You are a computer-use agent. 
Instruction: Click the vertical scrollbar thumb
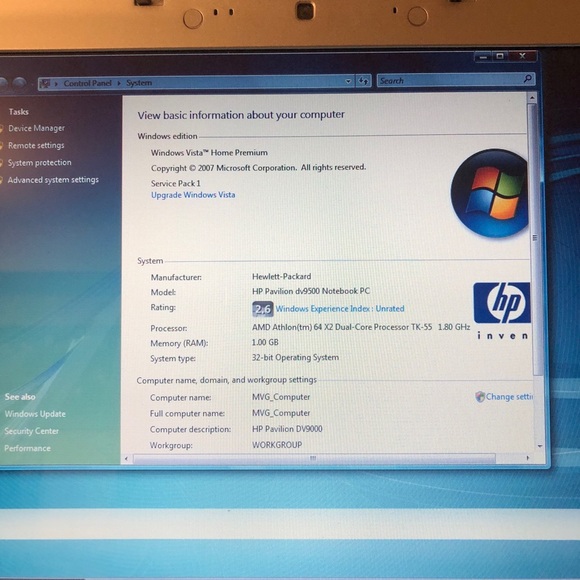[x=535, y=239]
